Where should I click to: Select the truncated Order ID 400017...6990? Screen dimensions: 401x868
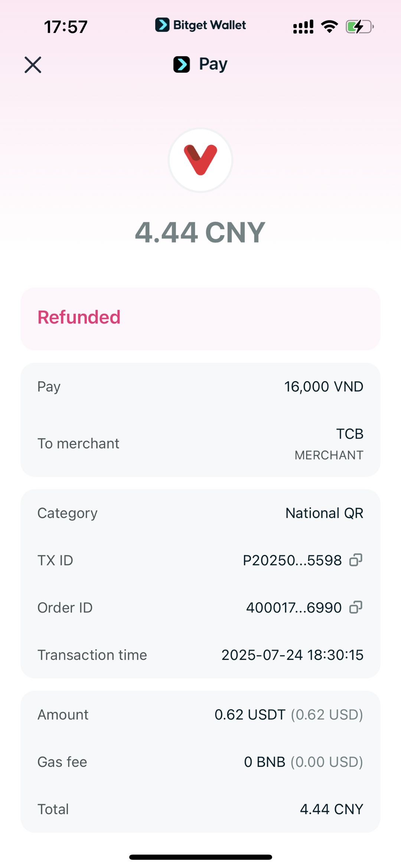[293, 608]
